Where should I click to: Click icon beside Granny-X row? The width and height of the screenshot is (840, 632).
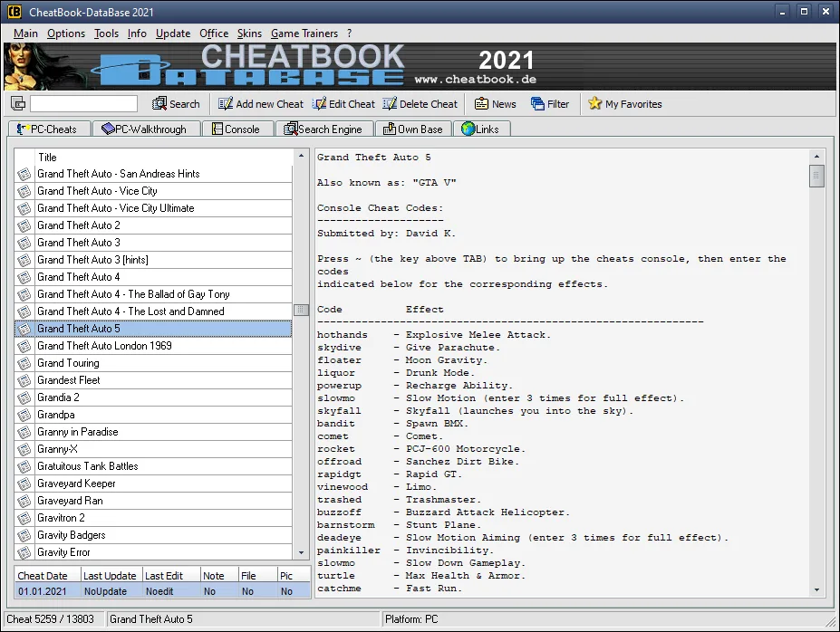click(24, 449)
